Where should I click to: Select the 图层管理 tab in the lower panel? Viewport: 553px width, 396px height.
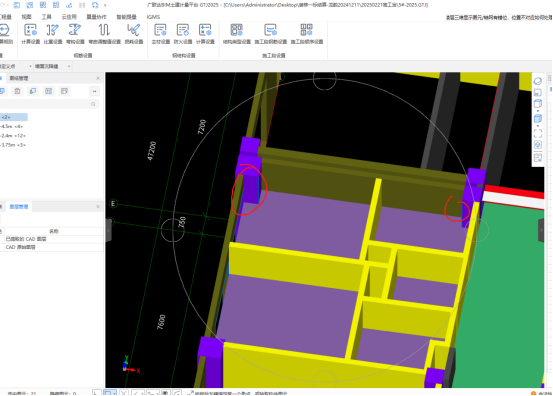(19, 207)
